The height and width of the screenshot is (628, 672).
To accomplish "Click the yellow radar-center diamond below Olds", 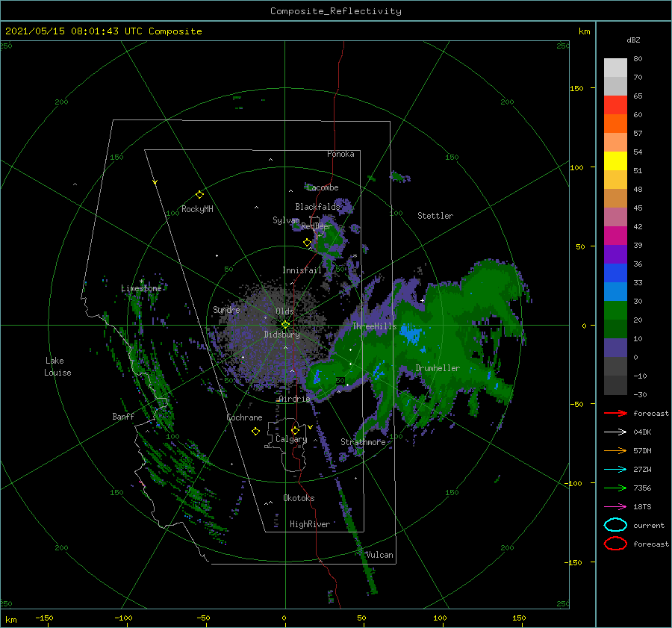I will click(285, 325).
